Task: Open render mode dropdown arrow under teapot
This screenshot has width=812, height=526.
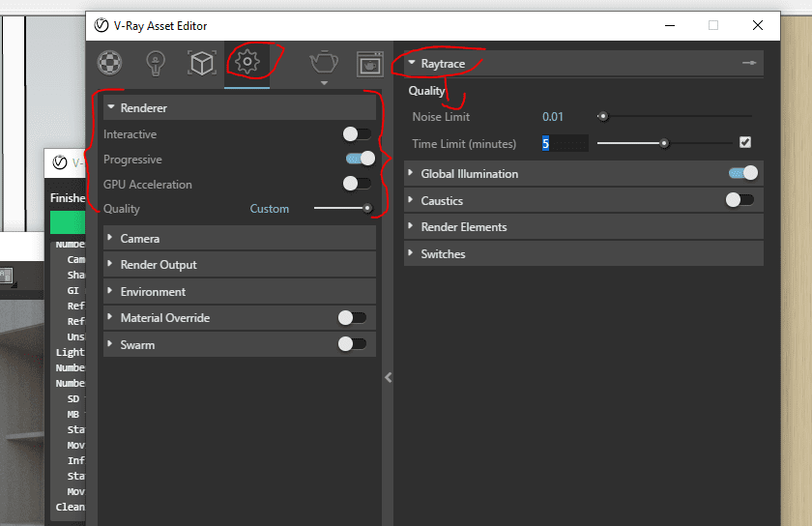Action: tap(324, 83)
